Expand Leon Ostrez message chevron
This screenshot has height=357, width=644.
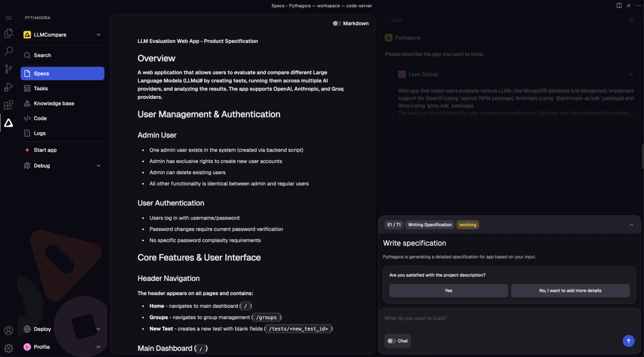631,74
